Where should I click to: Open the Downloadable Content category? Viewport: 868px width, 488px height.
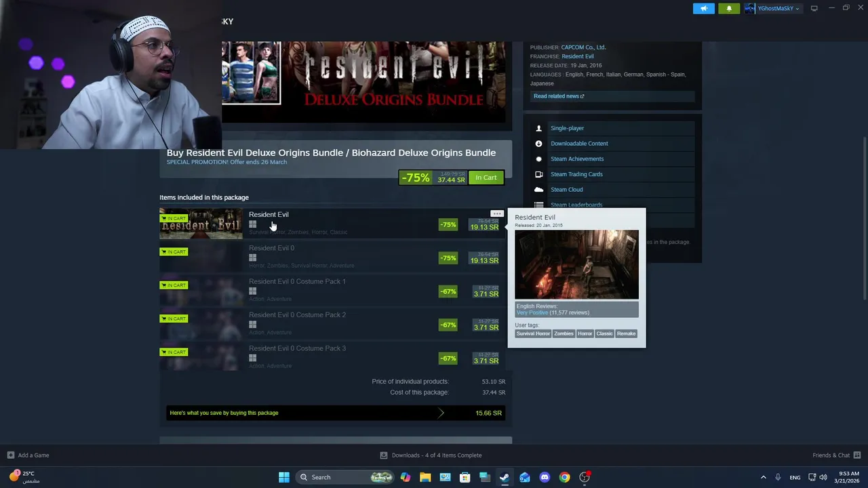[579, 144]
